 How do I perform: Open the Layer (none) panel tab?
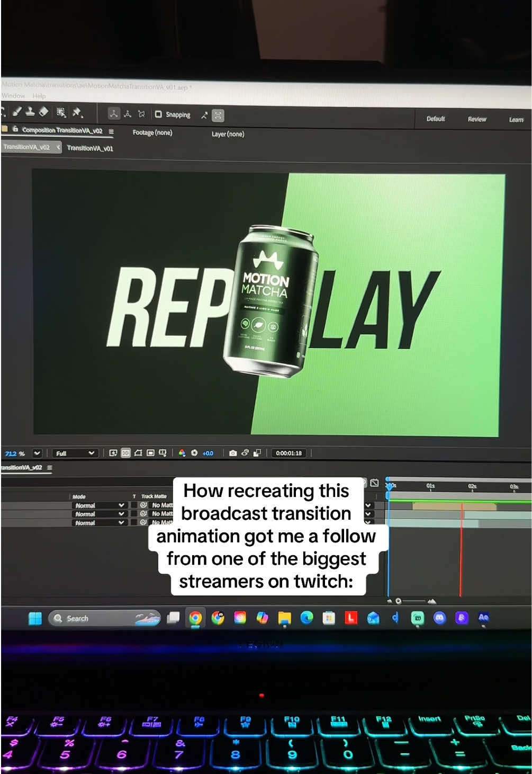(x=228, y=134)
